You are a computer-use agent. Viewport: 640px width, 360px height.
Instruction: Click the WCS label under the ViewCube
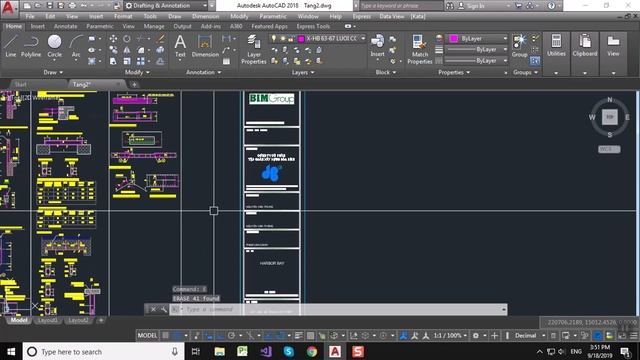(609, 149)
